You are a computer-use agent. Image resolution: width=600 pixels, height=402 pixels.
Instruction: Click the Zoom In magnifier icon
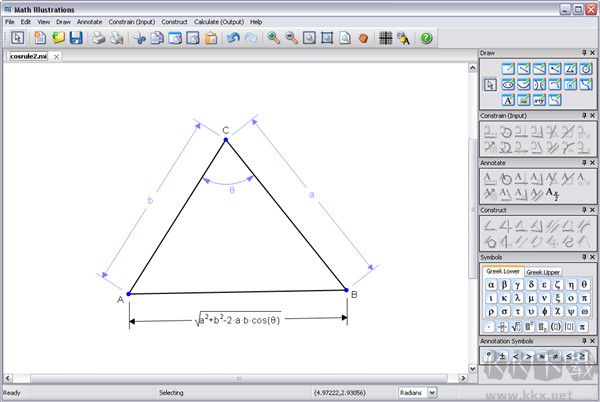272,38
